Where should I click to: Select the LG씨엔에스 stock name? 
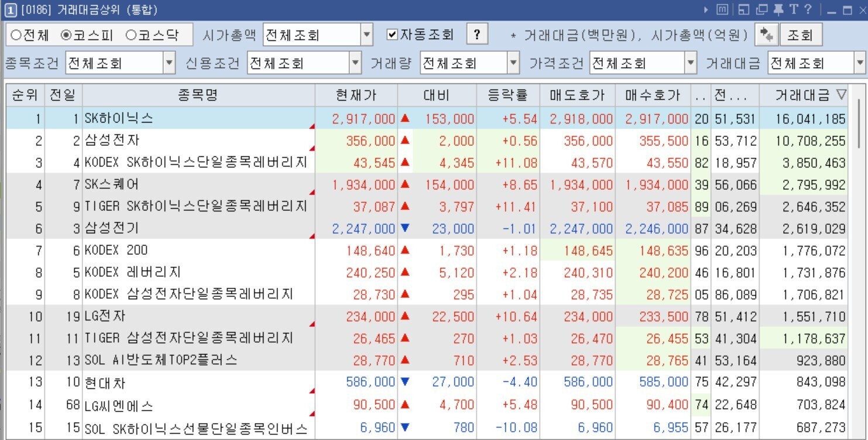[x=119, y=405]
